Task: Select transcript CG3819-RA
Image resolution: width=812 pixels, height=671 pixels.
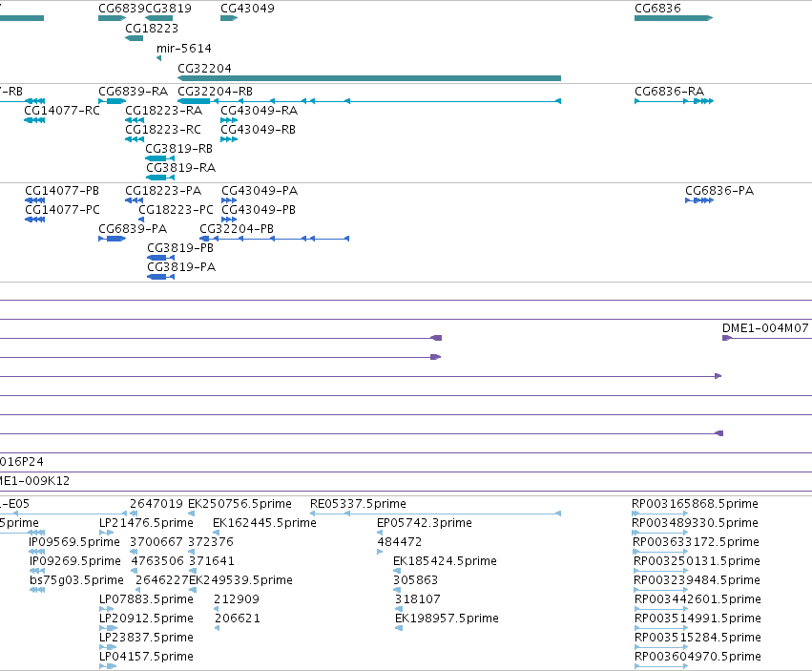Action: click(x=180, y=168)
